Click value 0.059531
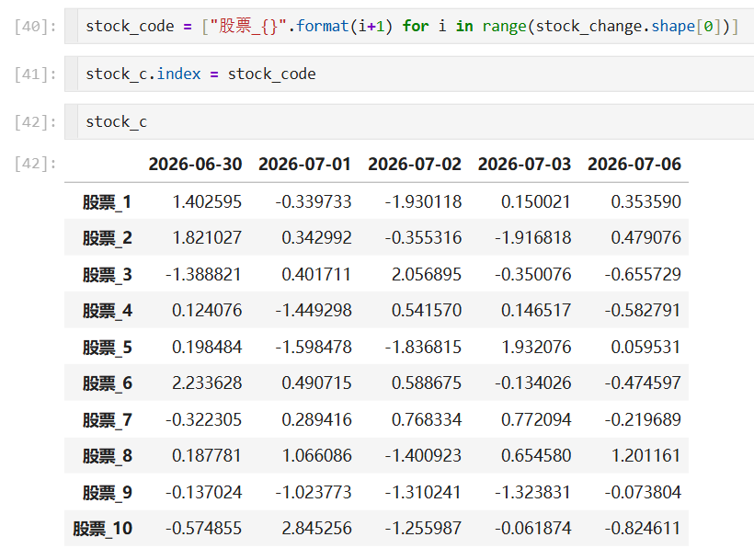 tap(645, 347)
